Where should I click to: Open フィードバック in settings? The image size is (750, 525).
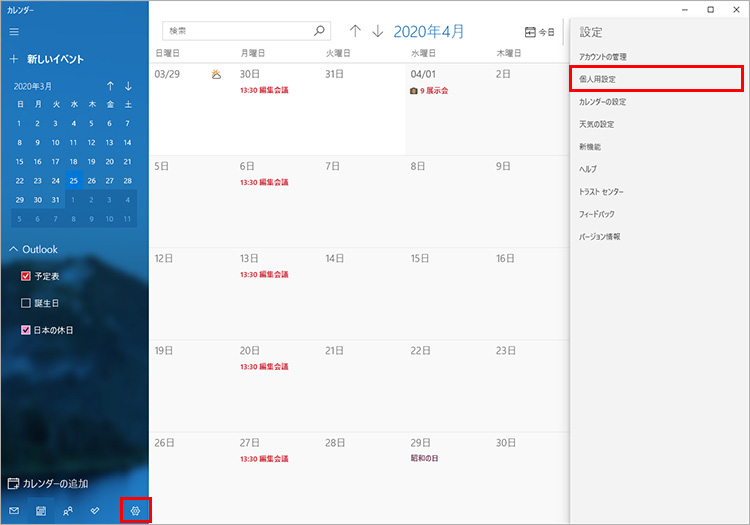[x=596, y=214]
